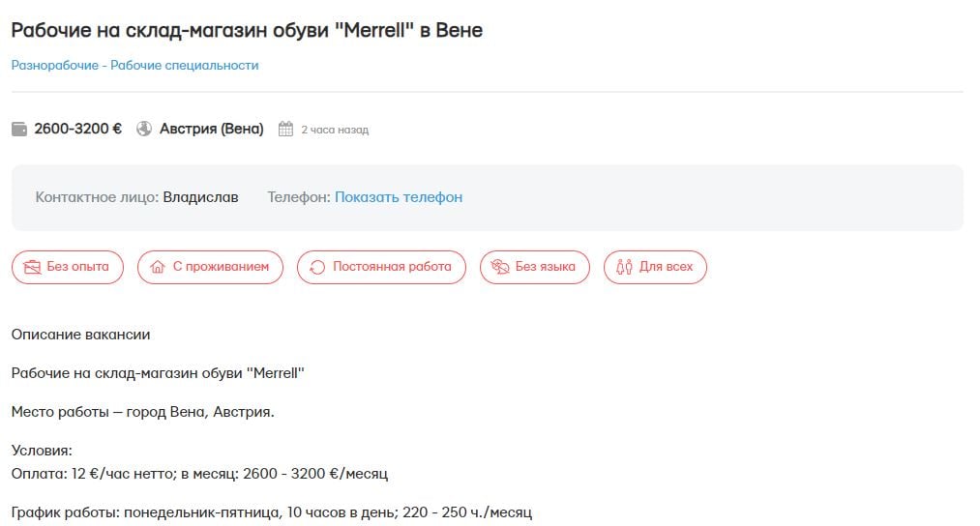
Task: Click the briefcase icon in the Без опыта tag
Action: click(x=33, y=267)
